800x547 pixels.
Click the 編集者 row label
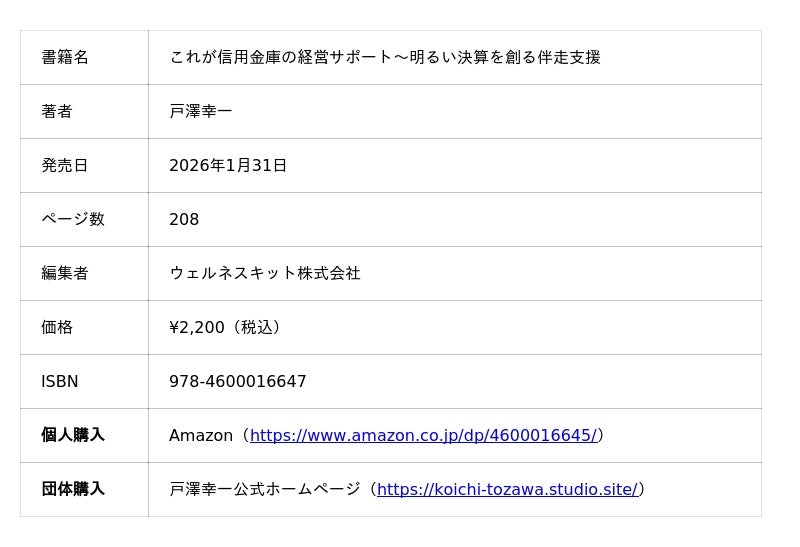[65, 273]
